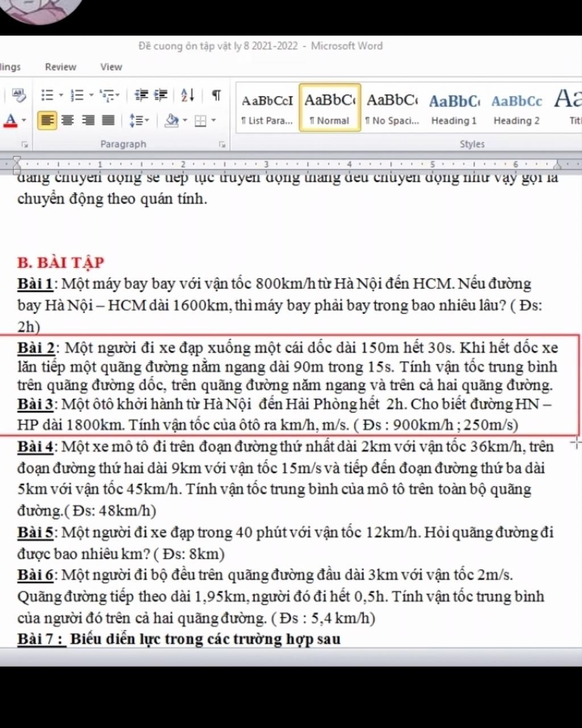Apply the red Font Color button
The width and height of the screenshot is (582, 728).
tap(10, 120)
